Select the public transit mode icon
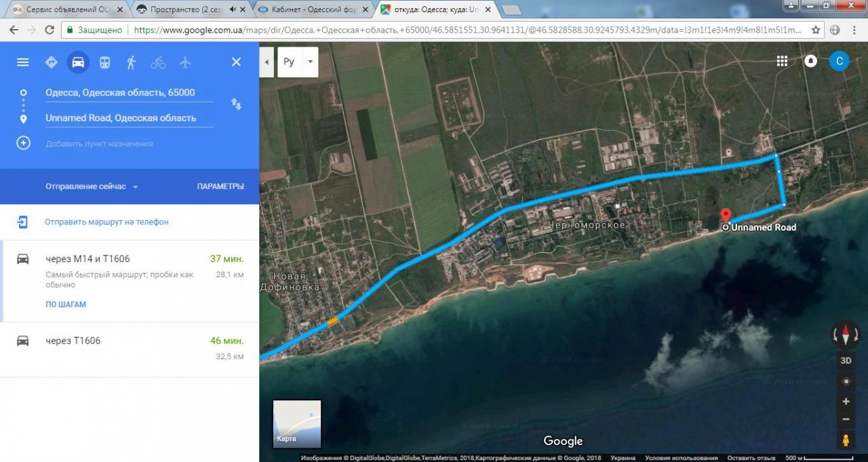 (x=104, y=62)
